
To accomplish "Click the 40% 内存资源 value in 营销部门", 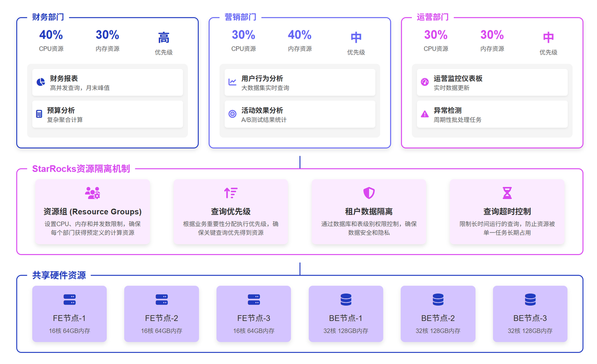I will (x=299, y=35).
